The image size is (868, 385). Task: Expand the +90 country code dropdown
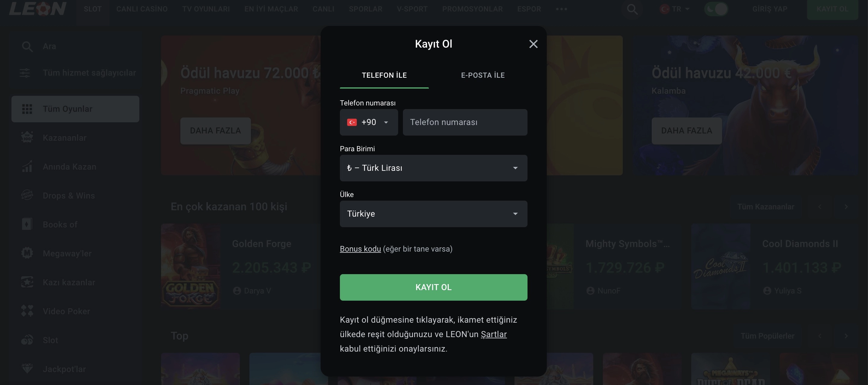click(x=369, y=122)
